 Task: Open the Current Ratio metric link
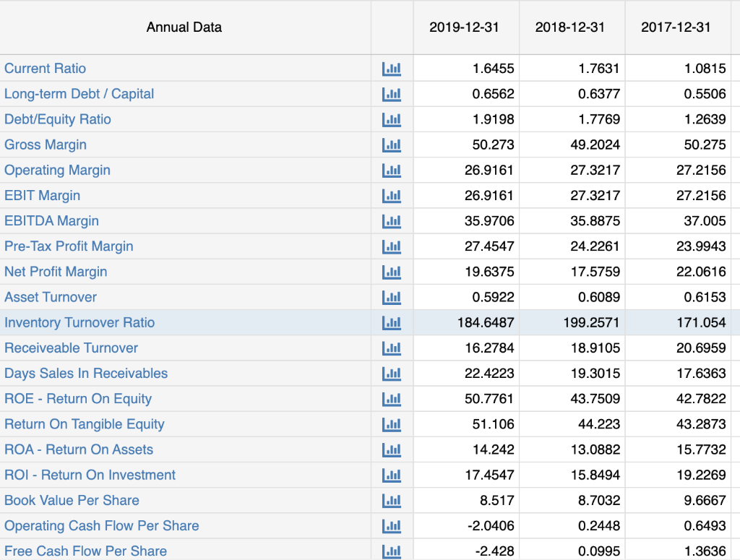coord(45,68)
